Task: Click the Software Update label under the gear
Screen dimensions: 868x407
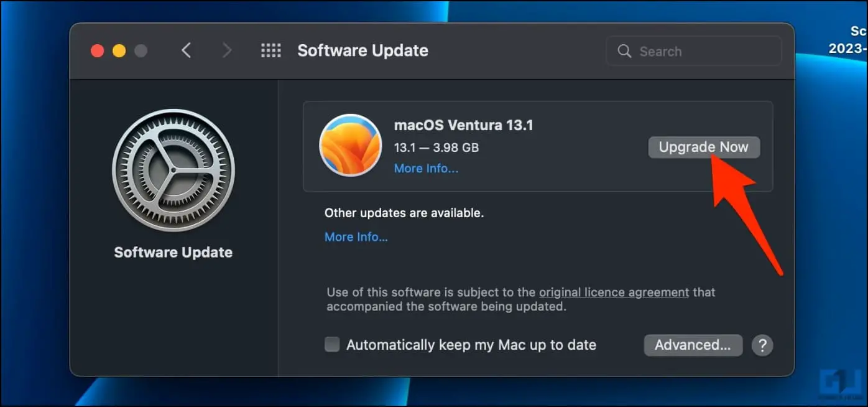Action: [x=173, y=253]
